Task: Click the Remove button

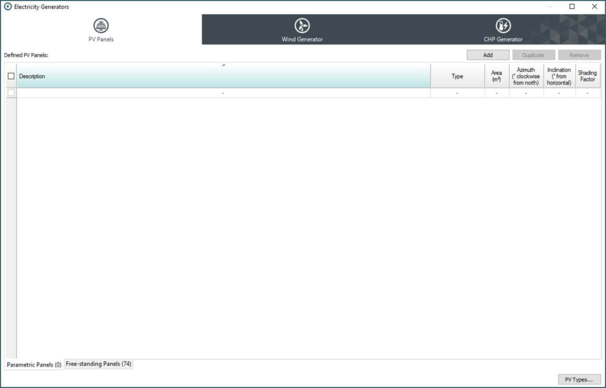Action: click(579, 55)
